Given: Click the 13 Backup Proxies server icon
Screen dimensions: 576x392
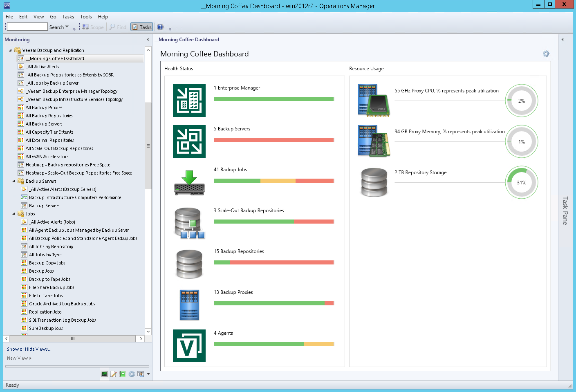Looking at the screenshot, I should click(x=189, y=305).
